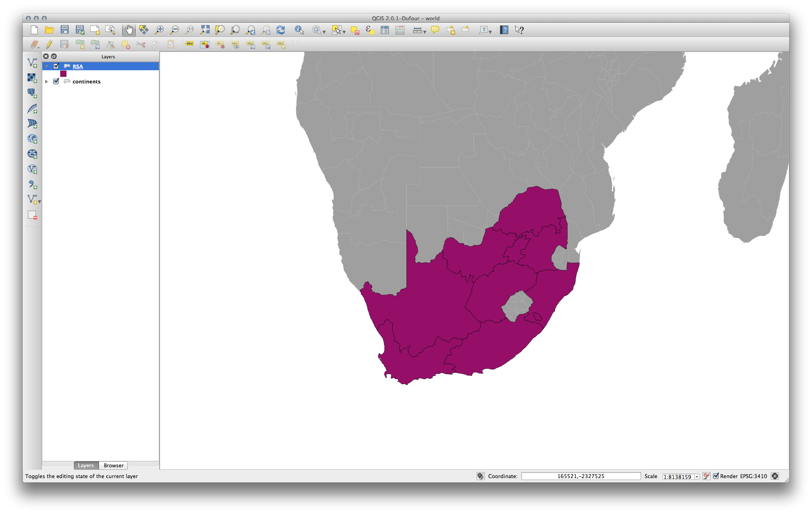Screen dimensions: 812x514
Task: Click the Zoom In magnifier tool
Action: 159,30
